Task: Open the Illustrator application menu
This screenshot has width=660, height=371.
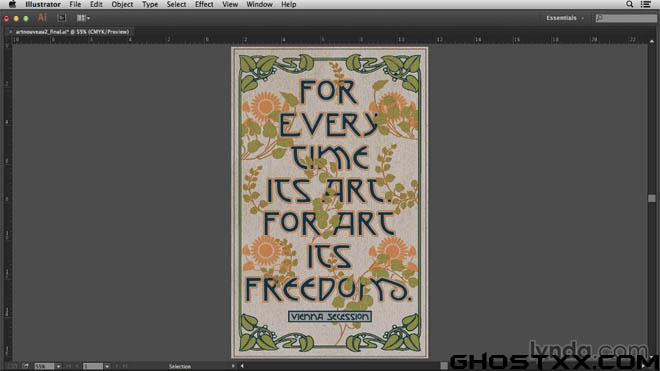Action: coord(43,4)
